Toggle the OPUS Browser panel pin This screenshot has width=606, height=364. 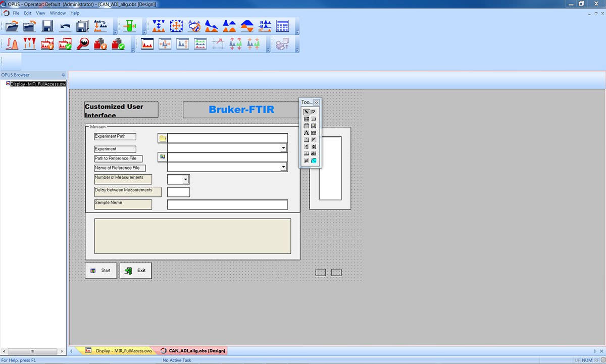(63, 75)
